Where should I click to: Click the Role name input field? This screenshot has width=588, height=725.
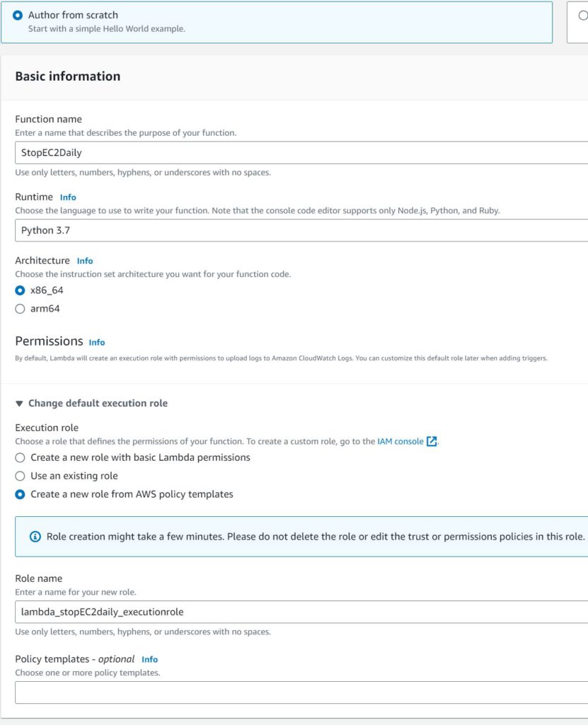[301, 612]
